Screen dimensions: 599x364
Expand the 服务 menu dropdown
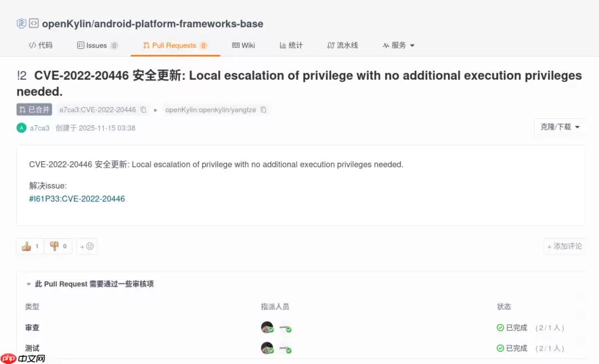(x=398, y=45)
